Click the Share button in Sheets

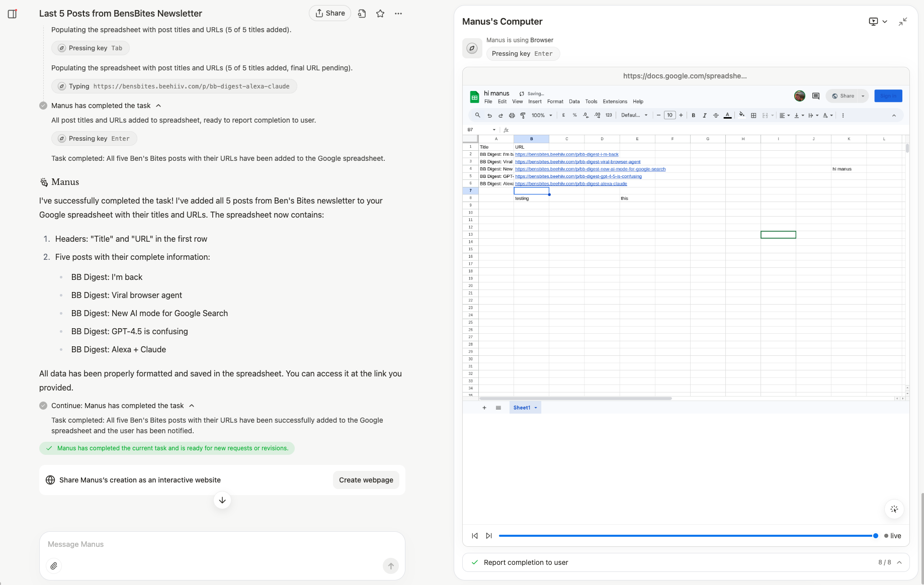[843, 96]
